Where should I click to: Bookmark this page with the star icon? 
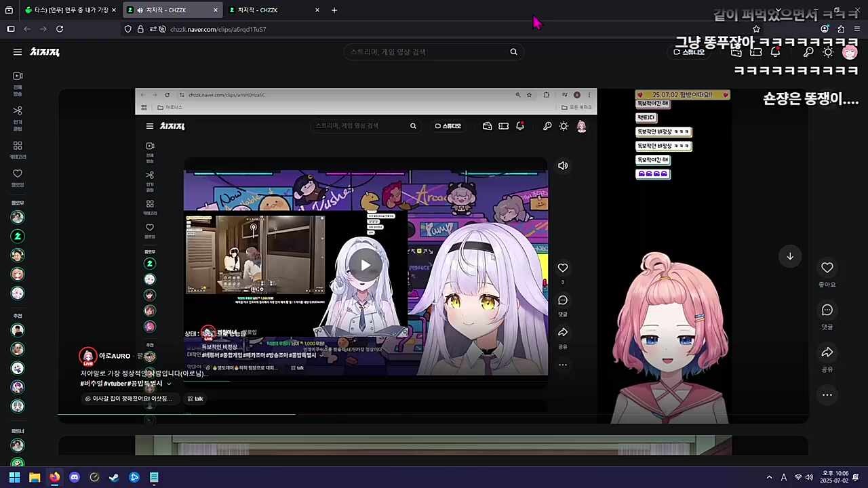(x=757, y=29)
